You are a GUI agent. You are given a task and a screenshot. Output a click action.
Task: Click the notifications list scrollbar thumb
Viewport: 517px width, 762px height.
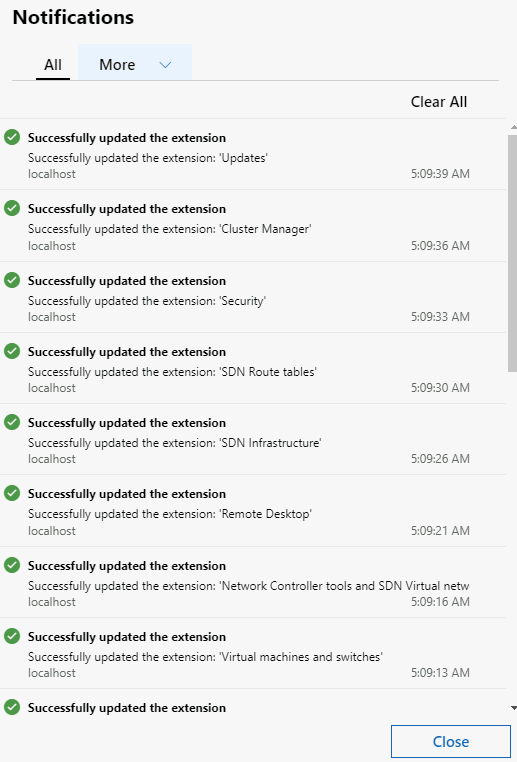512,253
